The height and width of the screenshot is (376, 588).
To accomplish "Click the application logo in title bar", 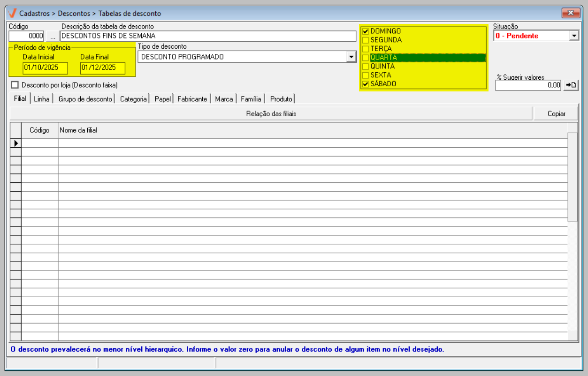I will pos(13,13).
